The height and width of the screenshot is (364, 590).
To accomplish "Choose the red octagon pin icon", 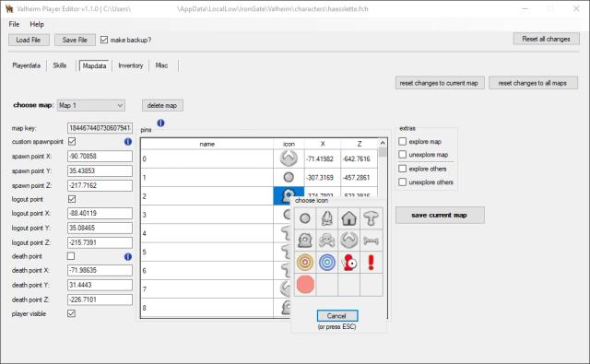I will point(305,284).
